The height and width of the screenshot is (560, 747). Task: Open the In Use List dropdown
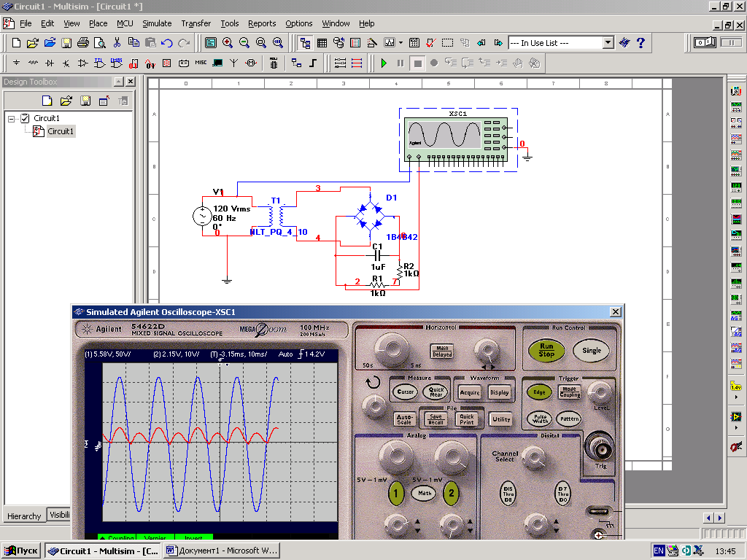click(608, 43)
